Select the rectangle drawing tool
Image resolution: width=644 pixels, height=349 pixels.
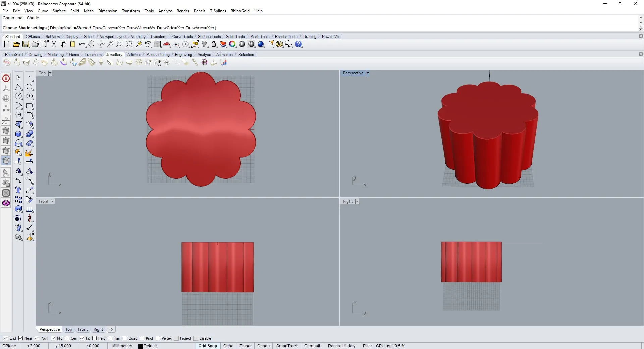pyautogui.click(x=30, y=105)
